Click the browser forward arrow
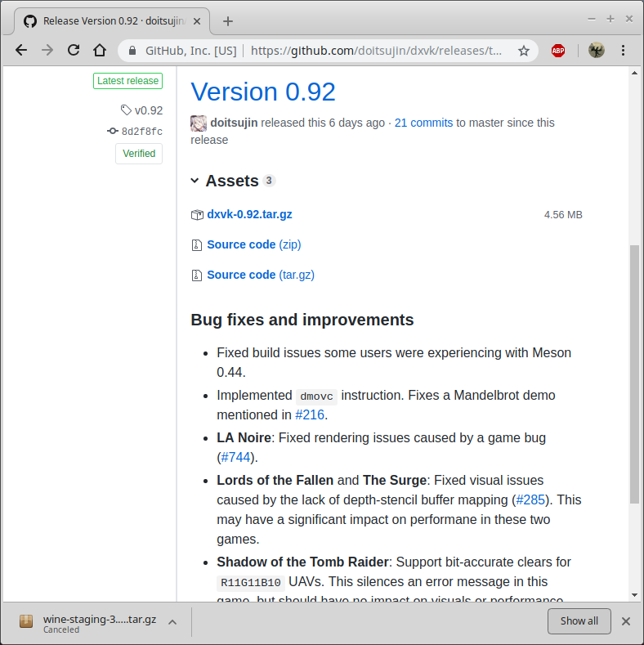 (x=47, y=50)
